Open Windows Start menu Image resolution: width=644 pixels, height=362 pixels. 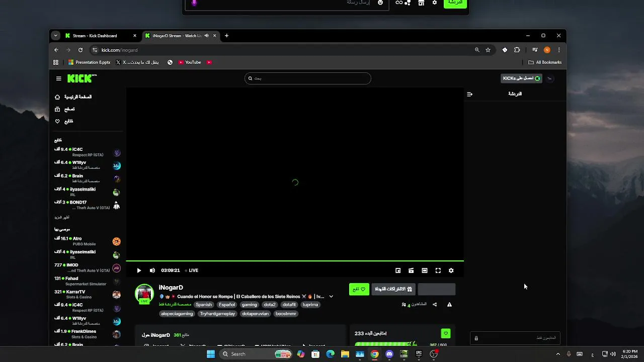tap(211, 354)
